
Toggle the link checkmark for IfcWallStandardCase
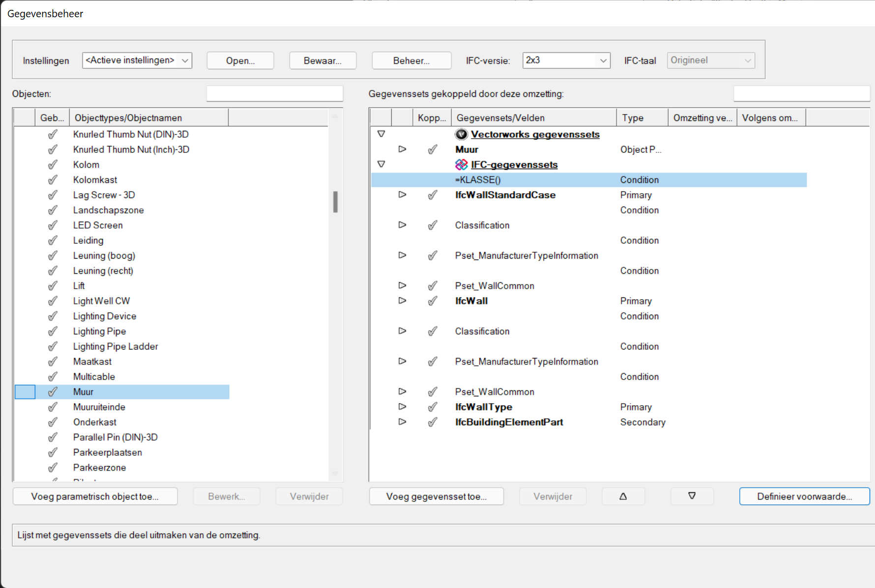tap(433, 195)
